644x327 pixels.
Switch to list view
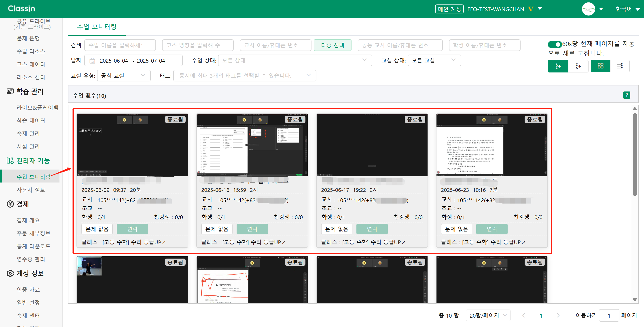(620, 66)
